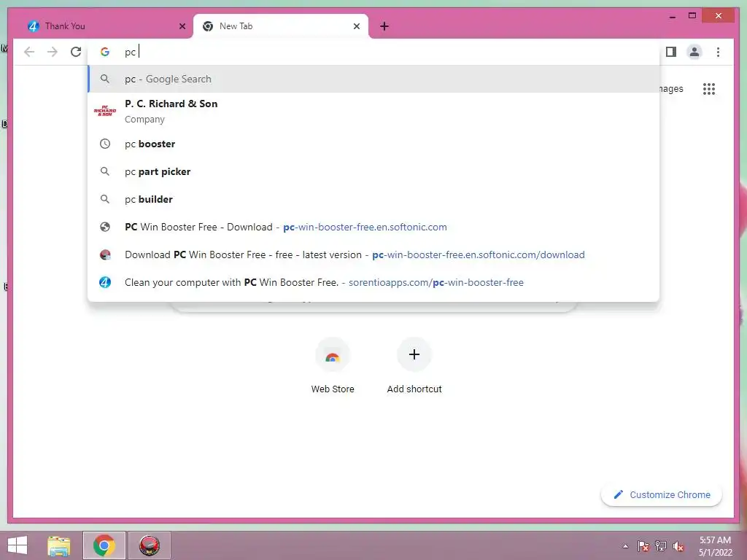Close the Thank You tab
Screen dimensions: 747x560
point(182,26)
